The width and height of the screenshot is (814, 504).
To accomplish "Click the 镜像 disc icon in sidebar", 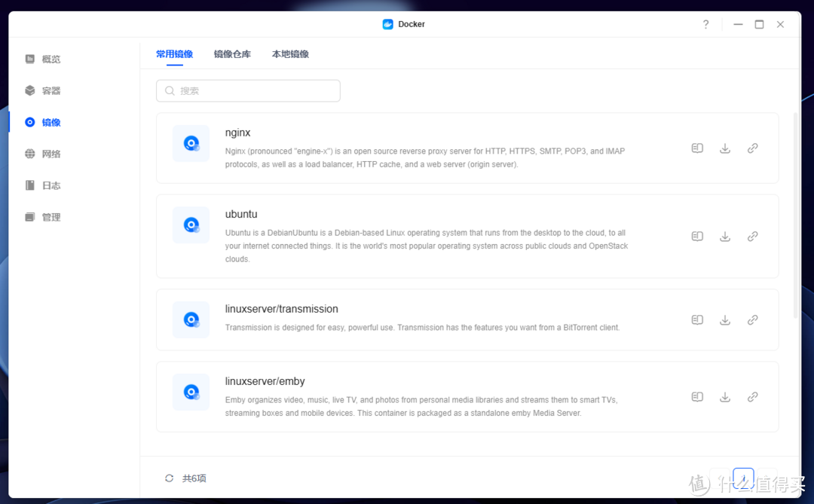I will tap(30, 123).
